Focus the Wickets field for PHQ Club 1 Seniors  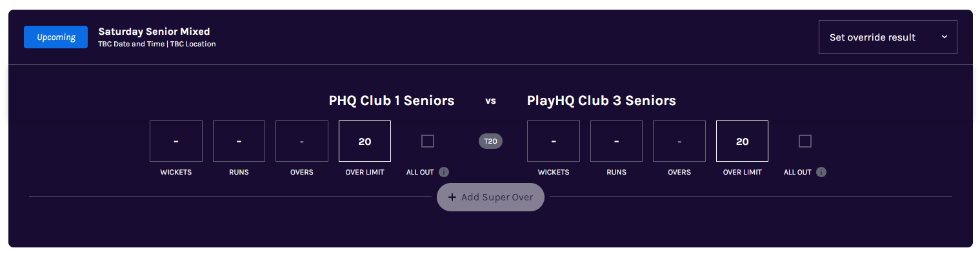pyautogui.click(x=176, y=141)
